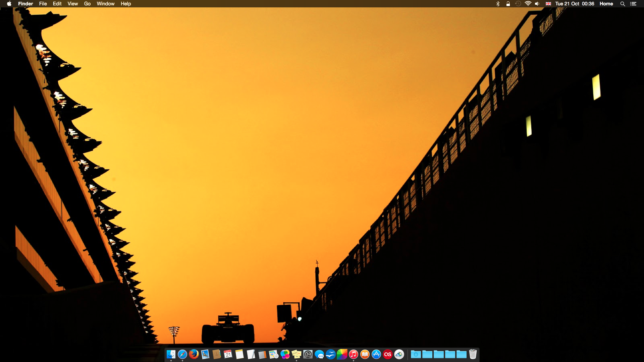The height and width of the screenshot is (362, 644).
Task: Launch Firefox from the dock
Action: click(x=194, y=354)
